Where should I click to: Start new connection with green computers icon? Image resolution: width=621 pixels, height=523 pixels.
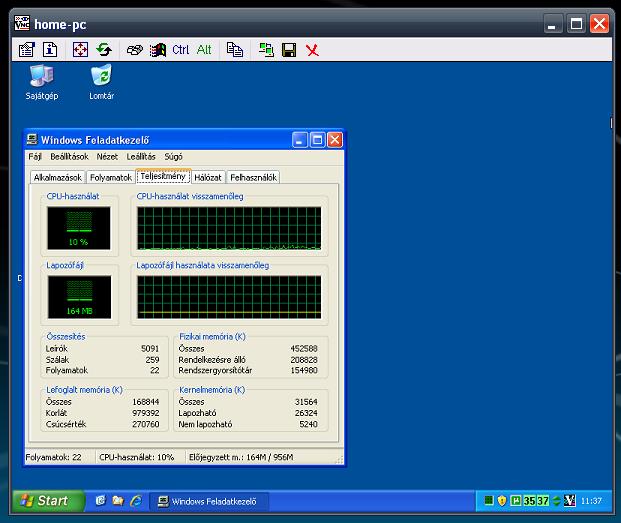[x=266, y=50]
